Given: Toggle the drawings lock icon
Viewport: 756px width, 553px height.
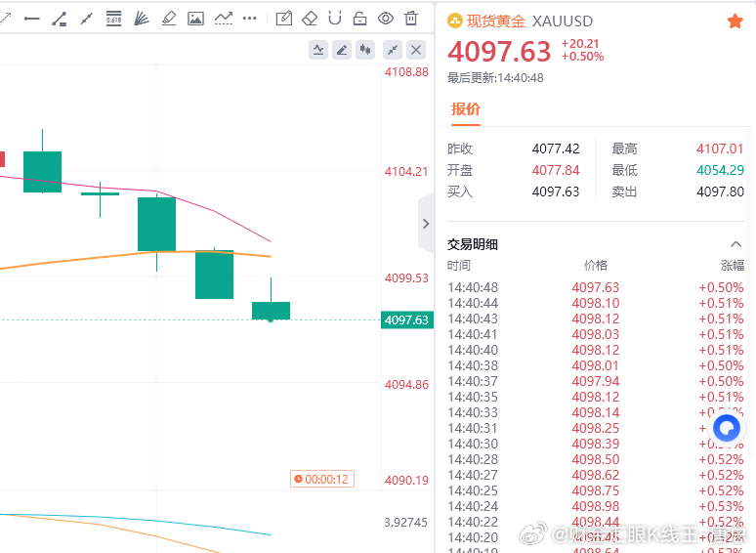Looking at the screenshot, I should click(x=359, y=19).
